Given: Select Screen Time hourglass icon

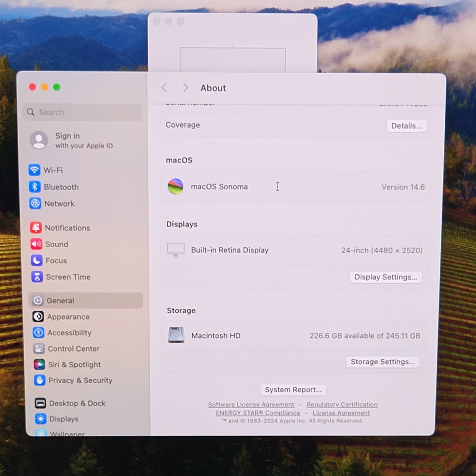Looking at the screenshot, I should click(37, 277).
